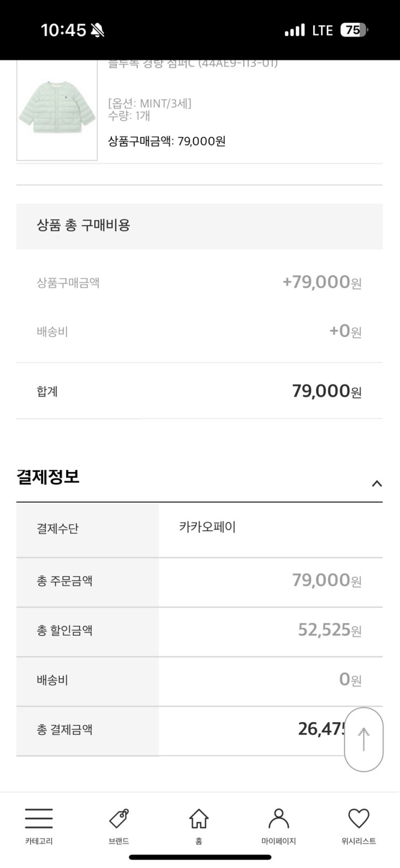Tap the 총 결제금액 row
The image size is (400, 868).
(x=199, y=730)
